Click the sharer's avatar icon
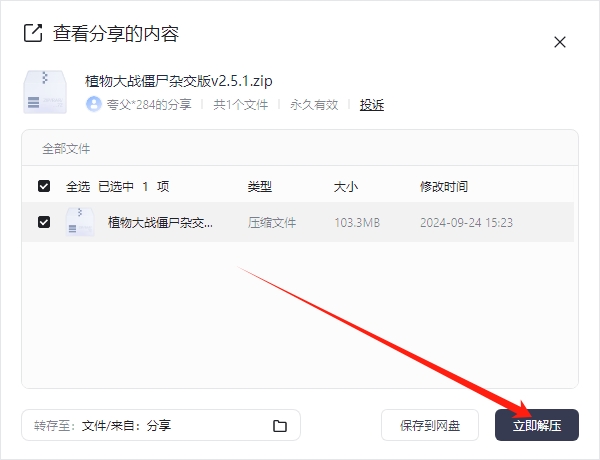 point(94,104)
